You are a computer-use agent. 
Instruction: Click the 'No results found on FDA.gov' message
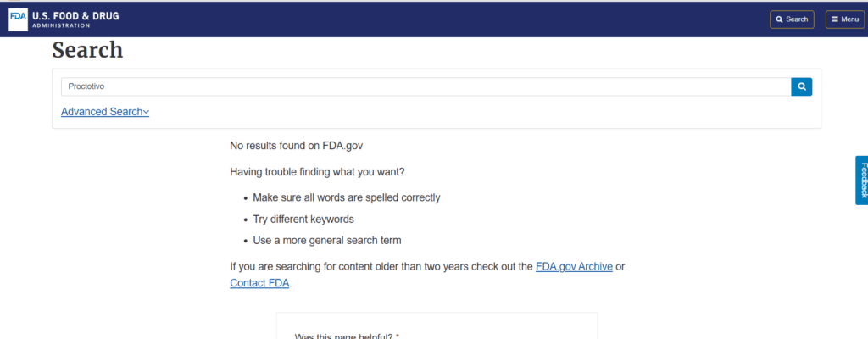[x=296, y=147]
